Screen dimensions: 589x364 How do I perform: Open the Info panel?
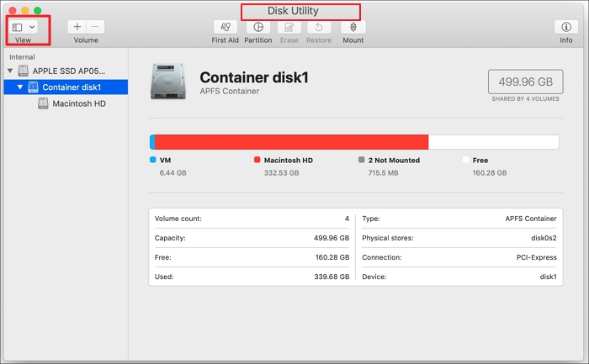(566, 27)
